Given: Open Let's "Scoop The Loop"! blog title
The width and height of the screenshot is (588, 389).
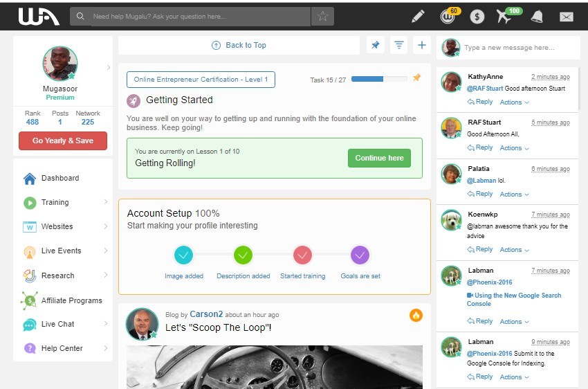Looking at the screenshot, I should [x=218, y=327].
